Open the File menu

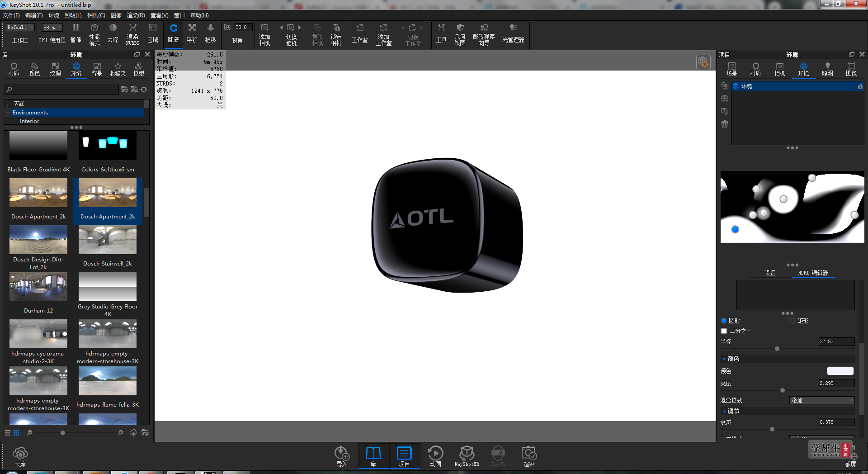coord(11,15)
